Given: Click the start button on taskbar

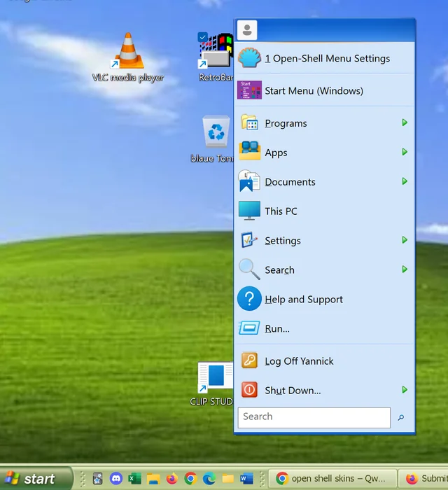Looking at the screenshot, I should [x=36, y=478].
